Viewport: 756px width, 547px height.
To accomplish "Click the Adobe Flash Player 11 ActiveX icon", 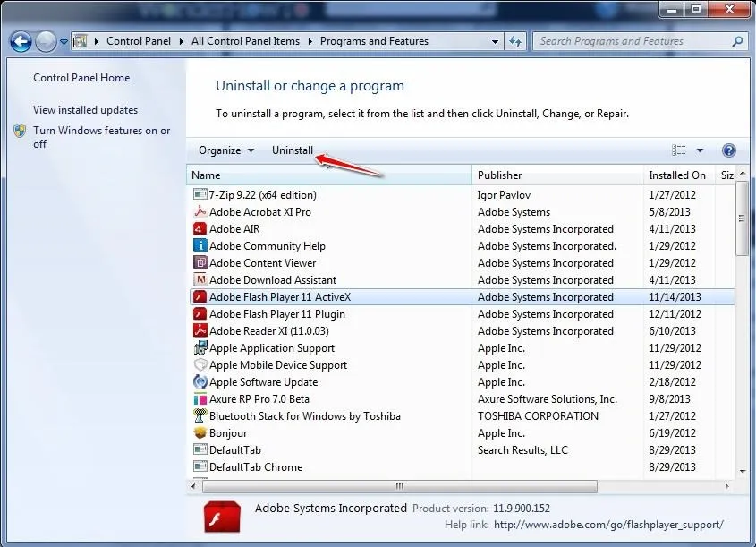I will tap(200, 296).
